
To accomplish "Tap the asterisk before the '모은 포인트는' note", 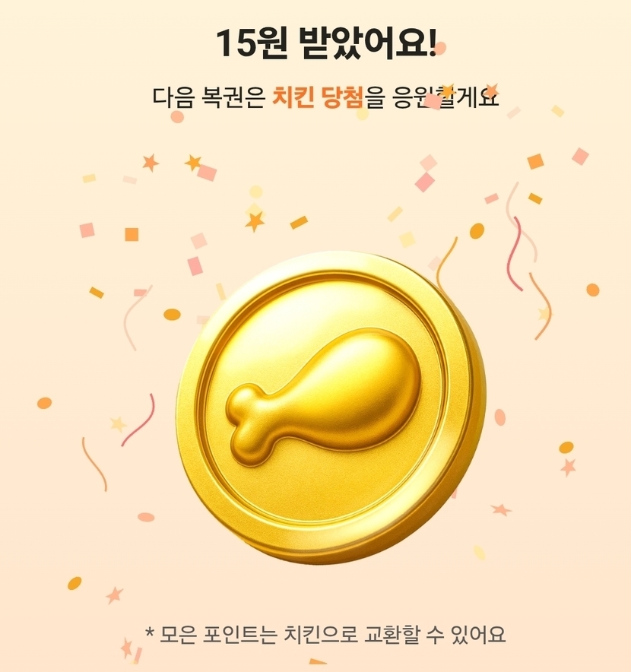I will (x=150, y=632).
